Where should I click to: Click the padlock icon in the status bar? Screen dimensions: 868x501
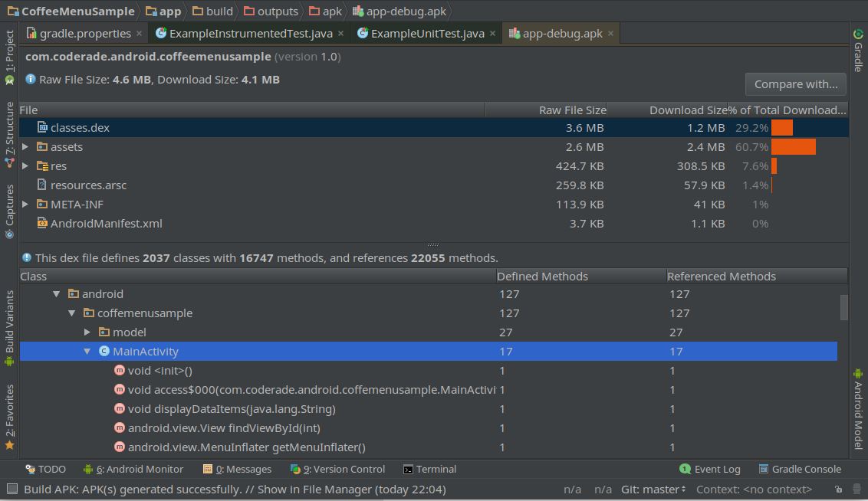coord(839,490)
